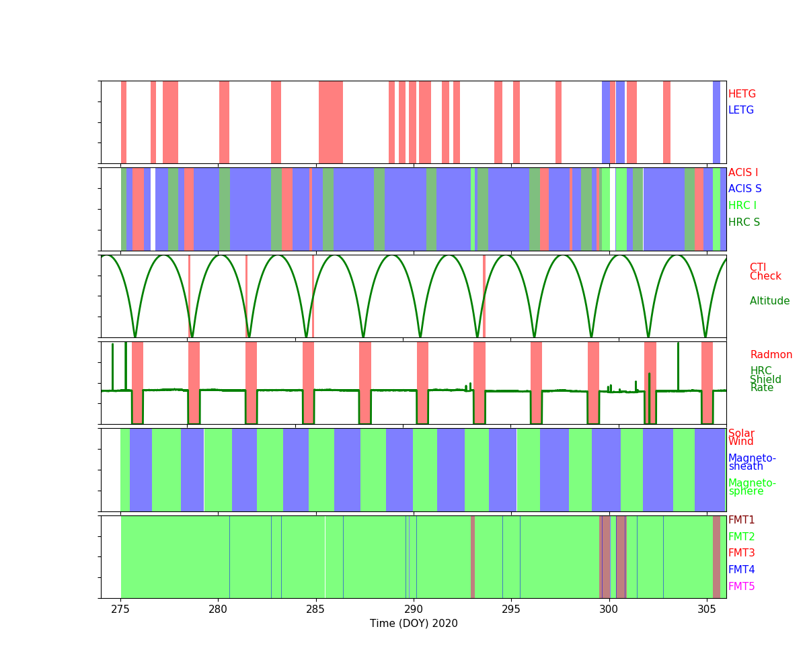Click the ACIS I legend text
Viewport: 807px width, 672px height.
pos(742,173)
